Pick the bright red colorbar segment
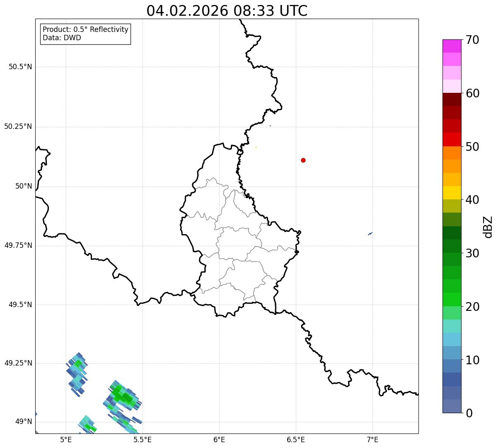Screen dimensions: 498x448 pyautogui.click(x=452, y=139)
